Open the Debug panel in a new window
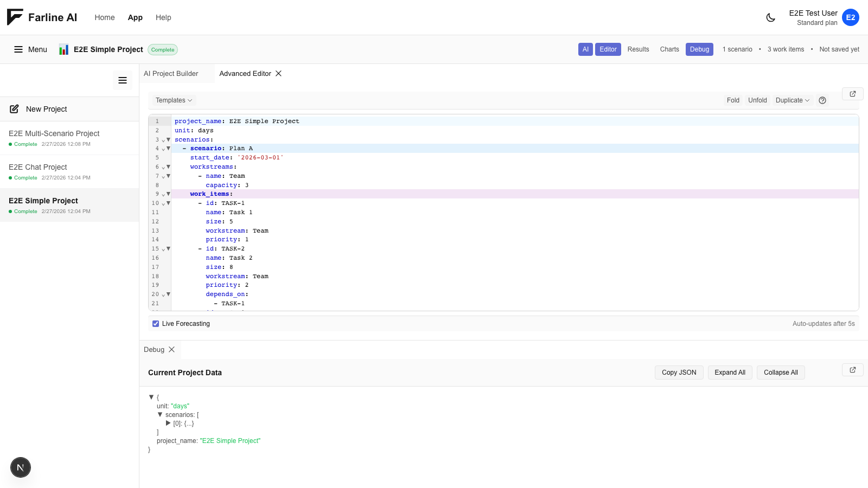Screen dimensions: 868x488 [x=852, y=370]
